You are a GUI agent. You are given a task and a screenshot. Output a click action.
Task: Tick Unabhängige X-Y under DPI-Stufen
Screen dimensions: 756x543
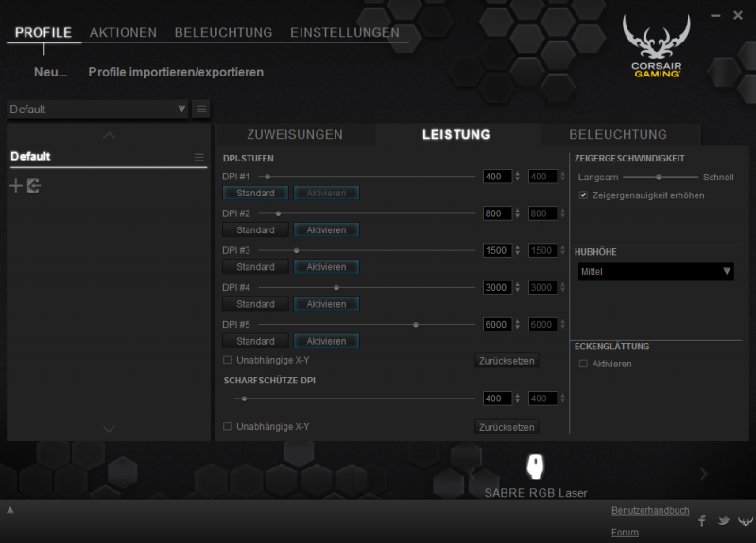click(227, 360)
